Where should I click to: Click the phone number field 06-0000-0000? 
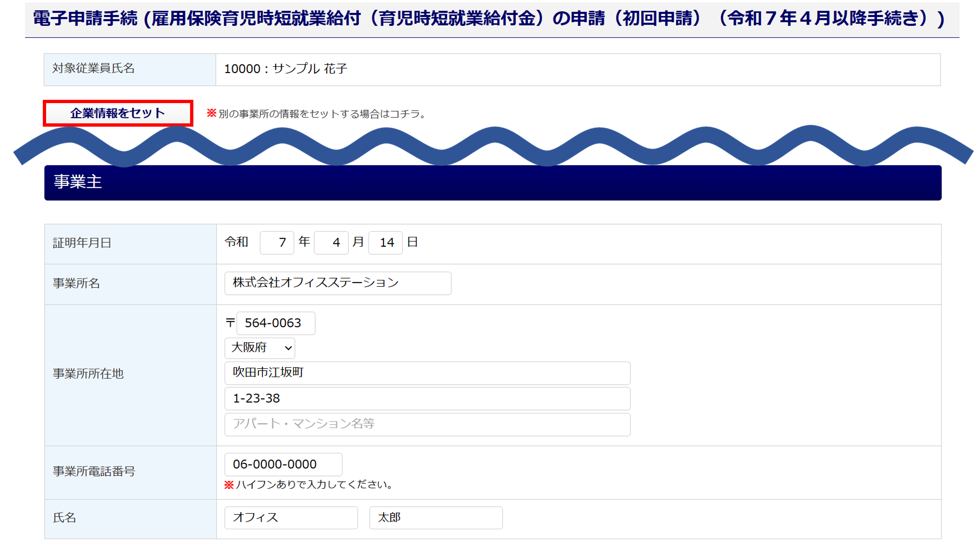pyautogui.click(x=283, y=464)
